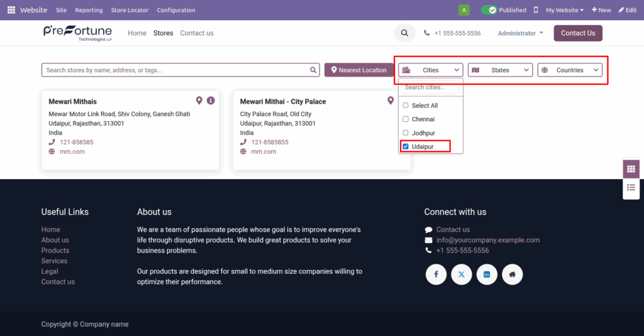The width and height of the screenshot is (644, 336).
Task: Call phone number 121-858585
Action: (x=76, y=142)
